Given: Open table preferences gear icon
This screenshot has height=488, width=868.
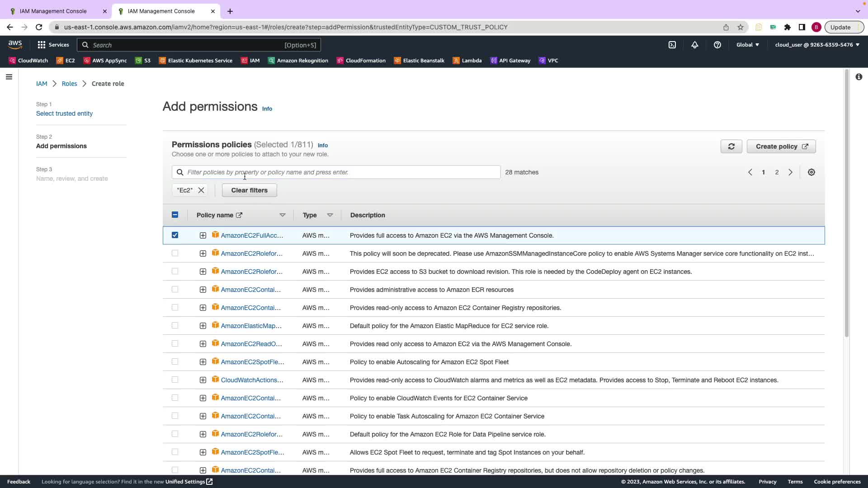Looking at the screenshot, I should click(x=811, y=172).
